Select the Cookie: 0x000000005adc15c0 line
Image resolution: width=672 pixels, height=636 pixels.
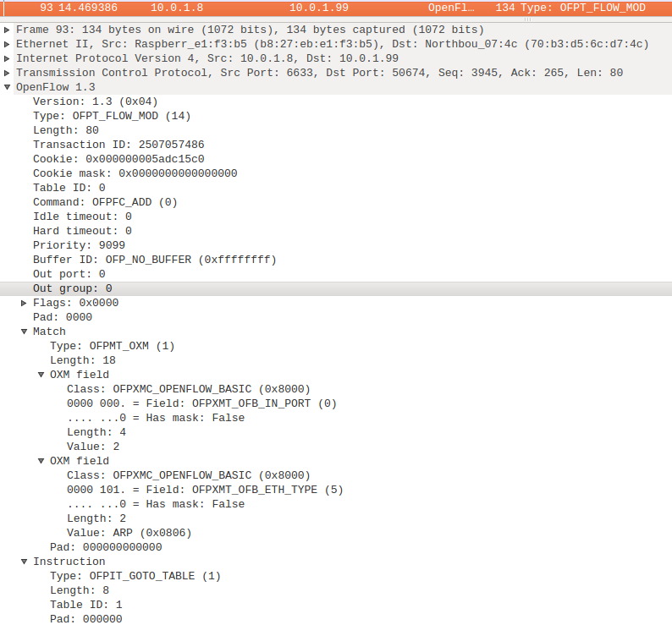pyautogui.click(x=118, y=159)
